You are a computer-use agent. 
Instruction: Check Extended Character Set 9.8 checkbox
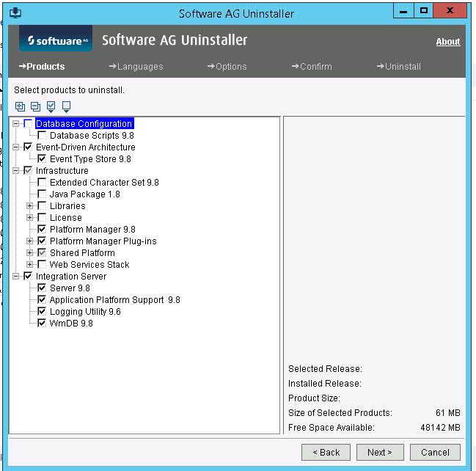(42, 183)
